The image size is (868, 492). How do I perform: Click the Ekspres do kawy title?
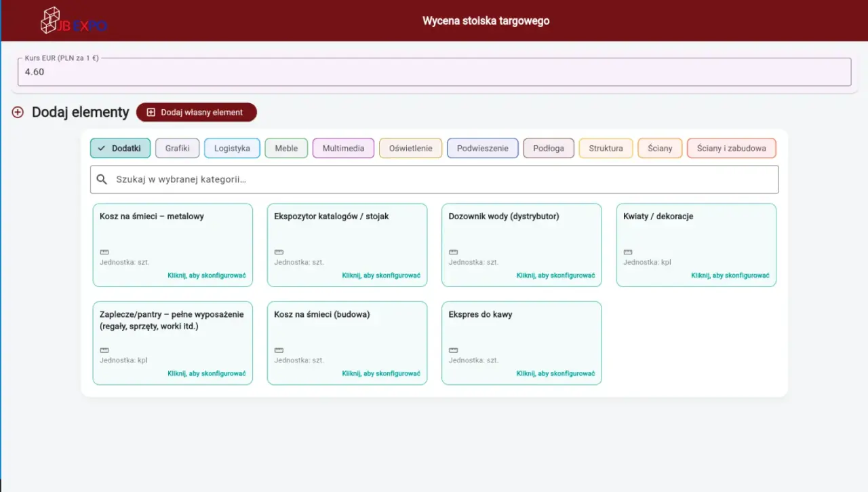(481, 315)
